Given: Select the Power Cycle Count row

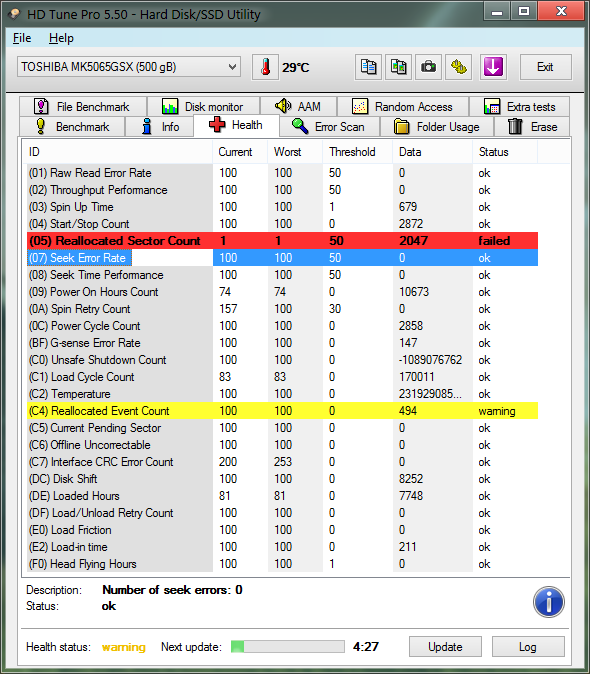Looking at the screenshot, I should pos(282,326).
